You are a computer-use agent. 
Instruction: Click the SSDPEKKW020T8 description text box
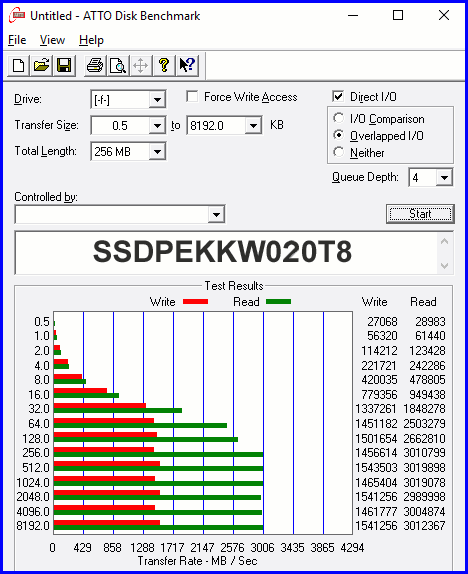point(226,253)
